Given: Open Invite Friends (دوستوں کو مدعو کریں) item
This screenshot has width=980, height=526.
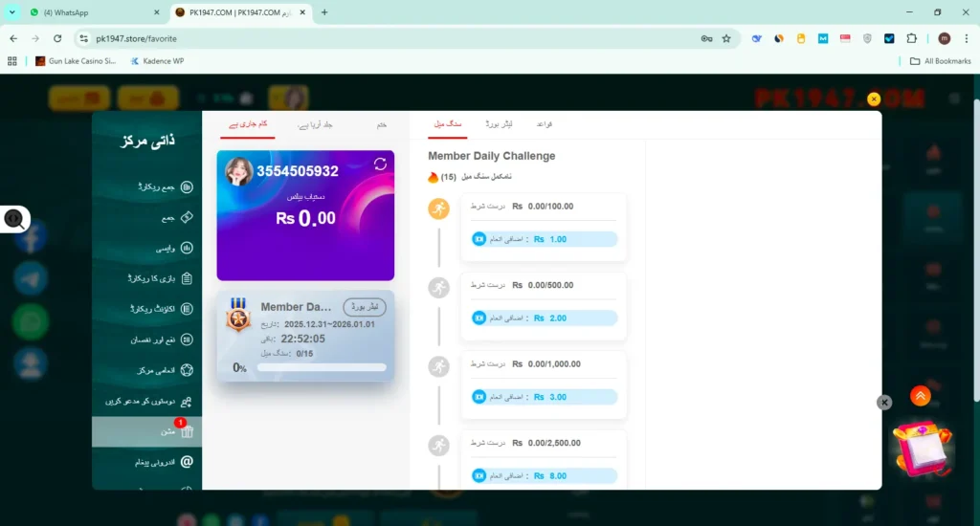Looking at the screenshot, I should 146,401.
